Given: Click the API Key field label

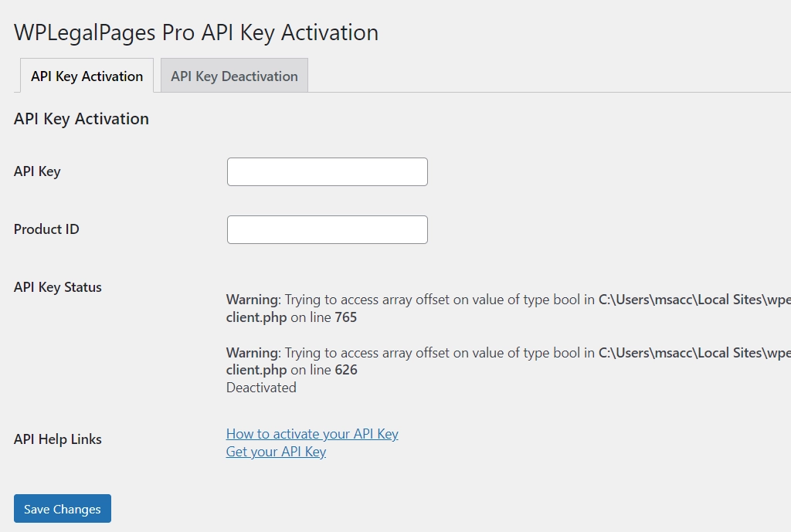Looking at the screenshot, I should 37,171.
